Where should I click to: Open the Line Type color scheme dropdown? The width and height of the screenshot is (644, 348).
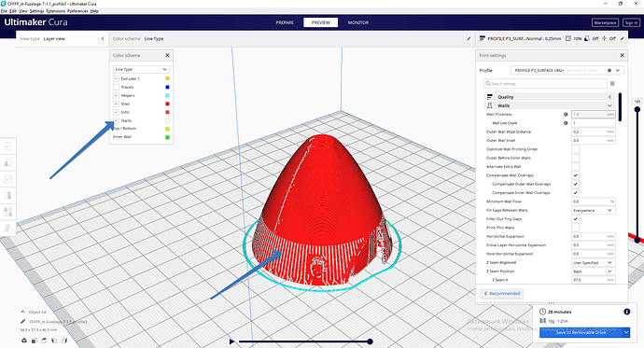tap(141, 69)
